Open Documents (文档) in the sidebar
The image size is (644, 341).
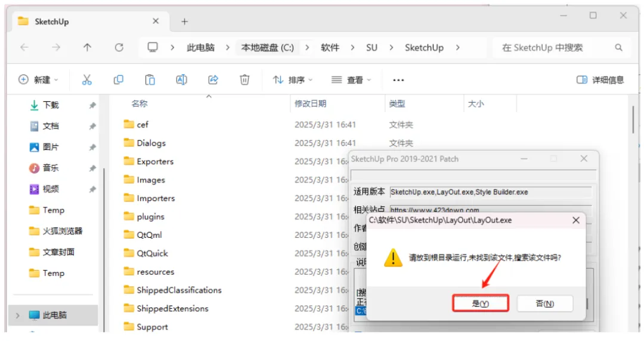click(51, 126)
